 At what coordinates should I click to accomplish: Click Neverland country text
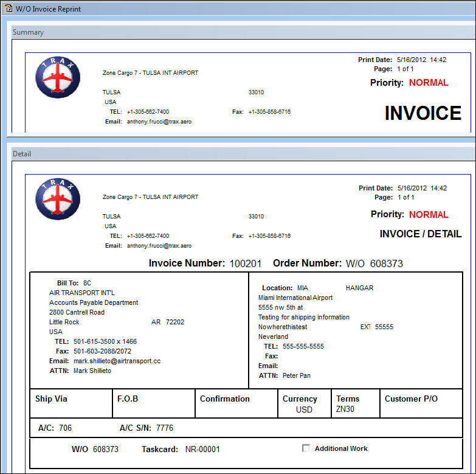pos(273,336)
